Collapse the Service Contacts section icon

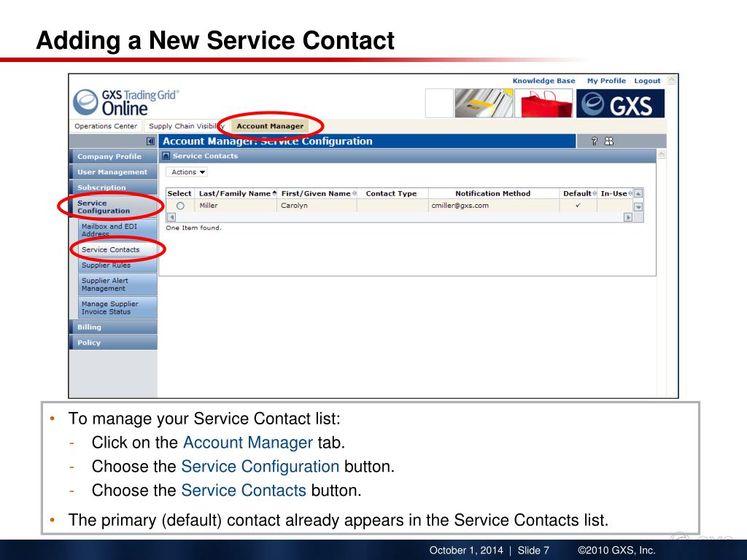point(166,156)
